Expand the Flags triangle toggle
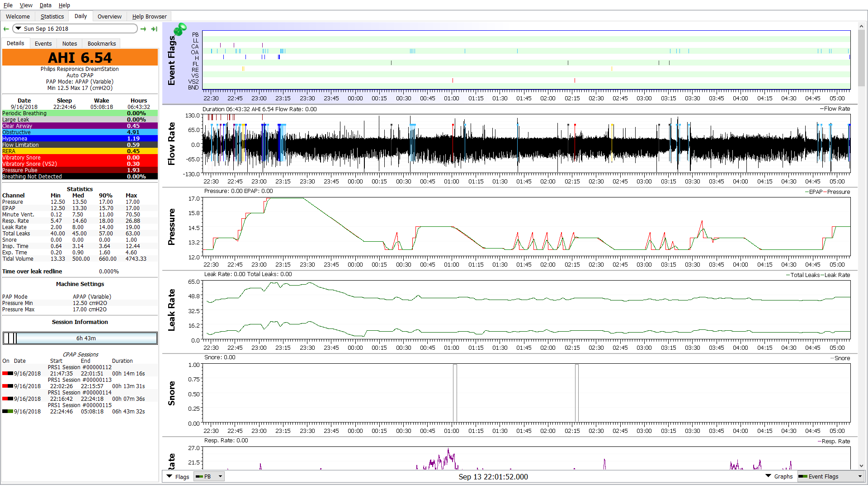 (170, 476)
